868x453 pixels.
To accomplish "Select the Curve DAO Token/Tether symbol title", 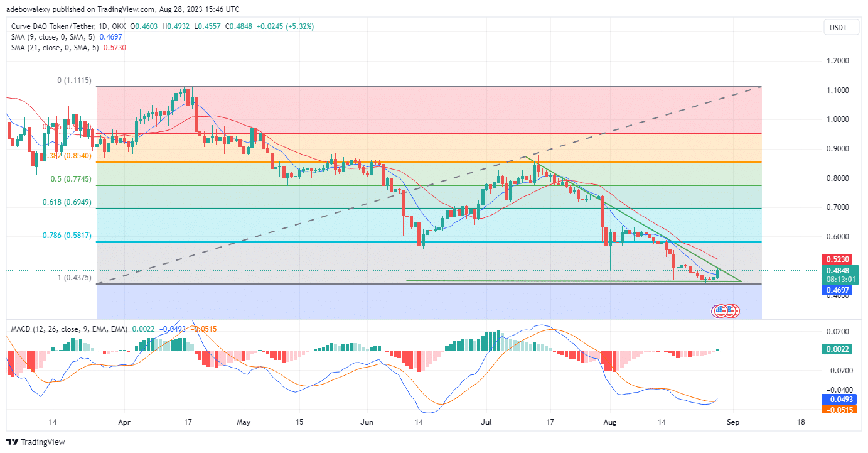I will click(67, 26).
